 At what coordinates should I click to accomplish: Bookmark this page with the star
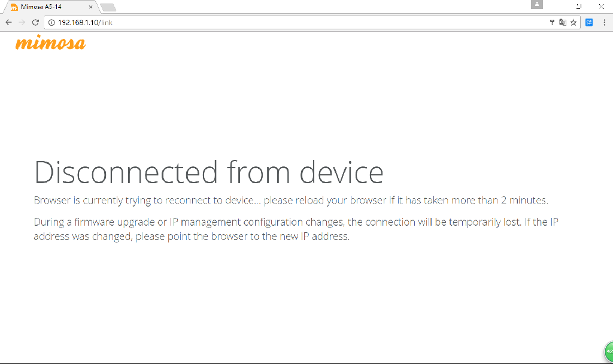pyautogui.click(x=573, y=23)
